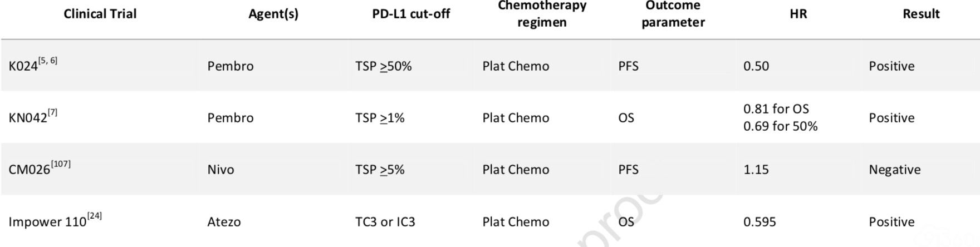This screenshot has width=980, height=247.
Task: Select the Chemotherapy regimen header
Action: (542, 14)
